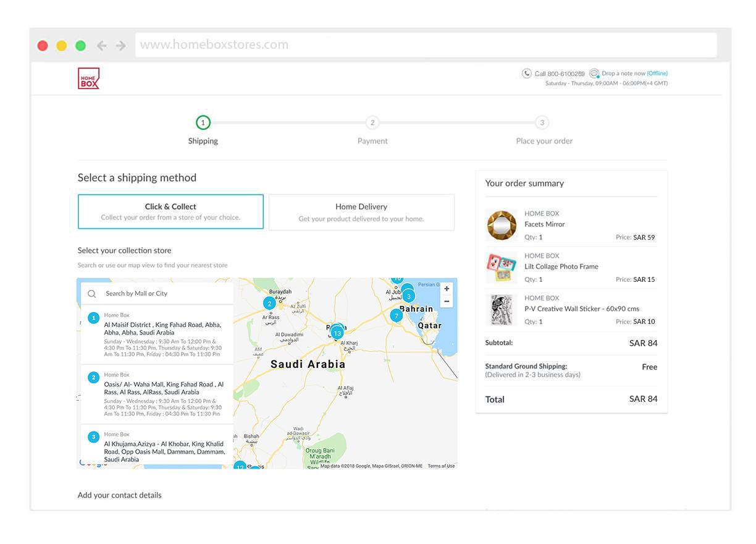Click step 2 Payment circle
756x544 pixels.
click(x=372, y=122)
